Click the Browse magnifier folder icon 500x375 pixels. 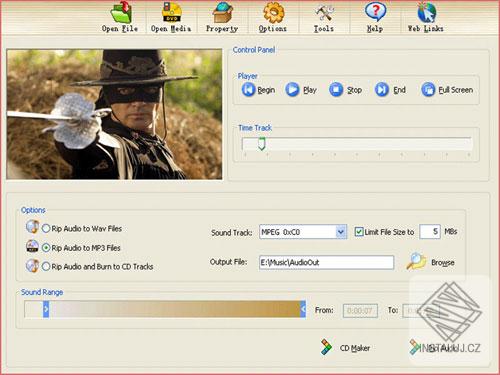click(x=416, y=261)
